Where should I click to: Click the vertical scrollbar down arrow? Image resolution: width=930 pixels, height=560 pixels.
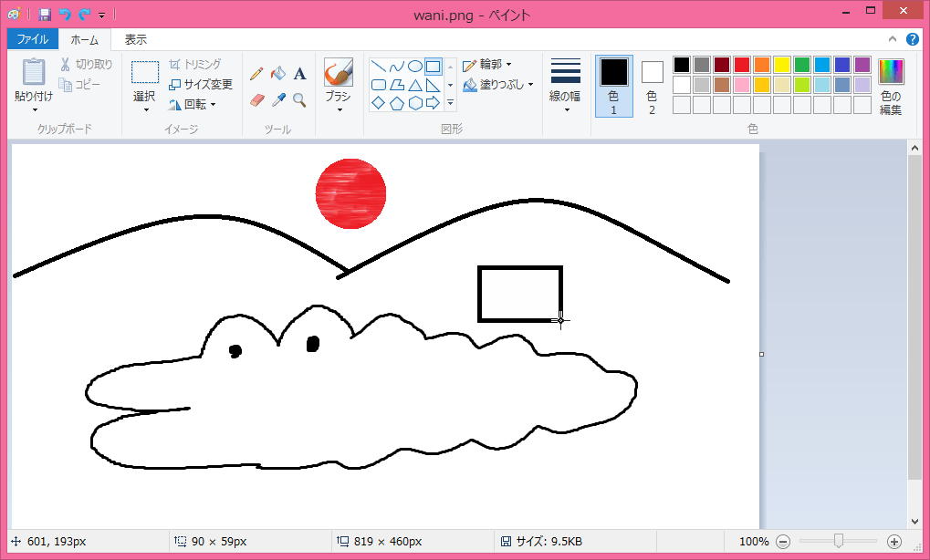(914, 522)
